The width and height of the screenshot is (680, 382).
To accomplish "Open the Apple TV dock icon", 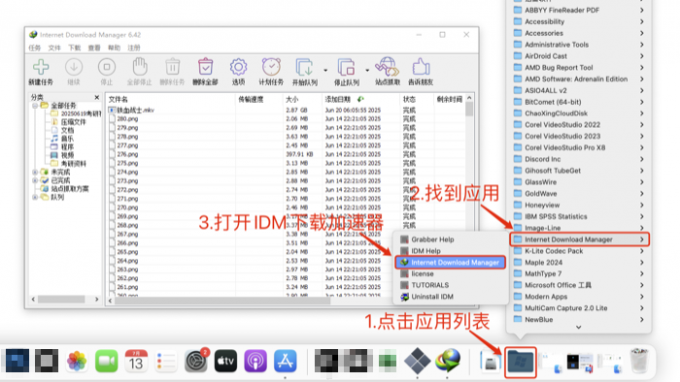I will tap(226, 361).
